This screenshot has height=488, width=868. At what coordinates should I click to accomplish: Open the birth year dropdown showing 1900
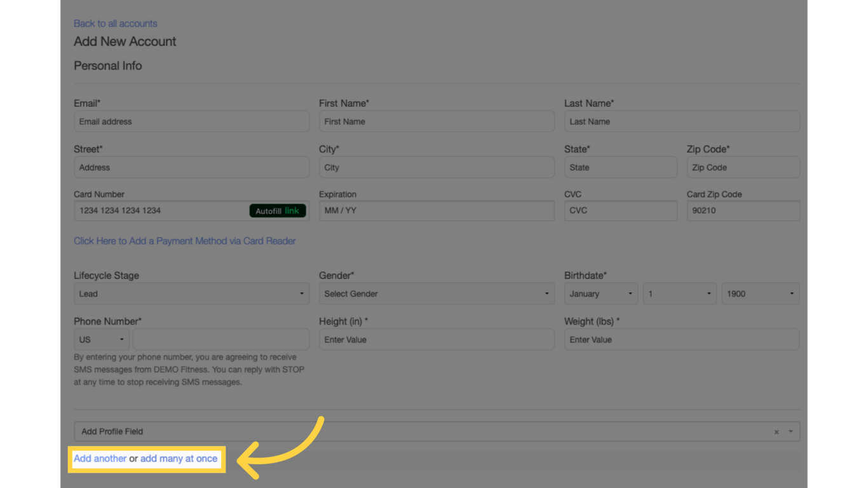(x=760, y=293)
